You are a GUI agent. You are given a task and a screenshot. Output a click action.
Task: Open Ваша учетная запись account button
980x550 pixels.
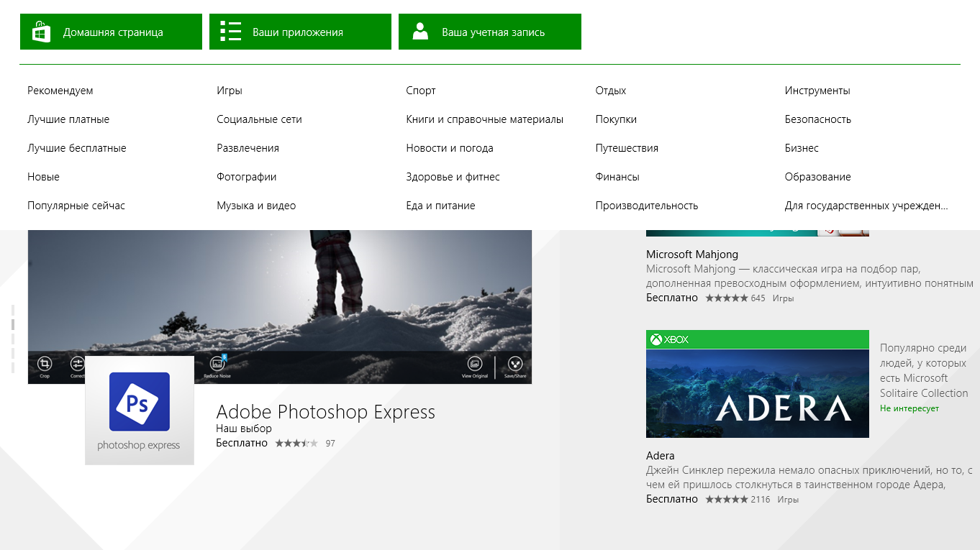tap(490, 32)
